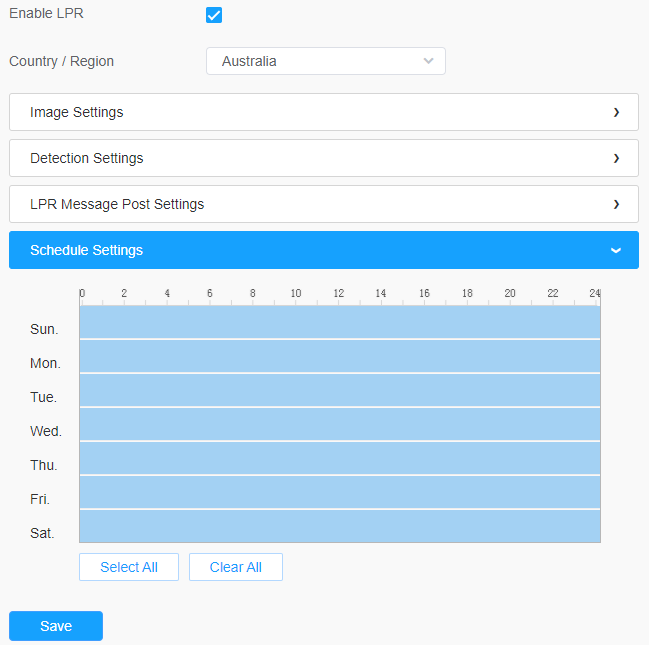
Task: Click the chevron icon on Detection Settings
Action: pyautogui.click(x=616, y=158)
